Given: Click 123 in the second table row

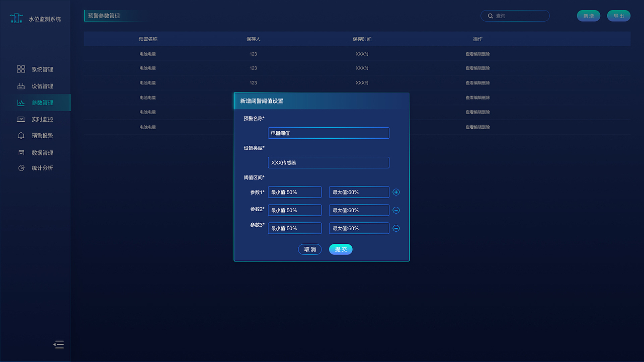Looking at the screenshot, I should tap(253, 68).
